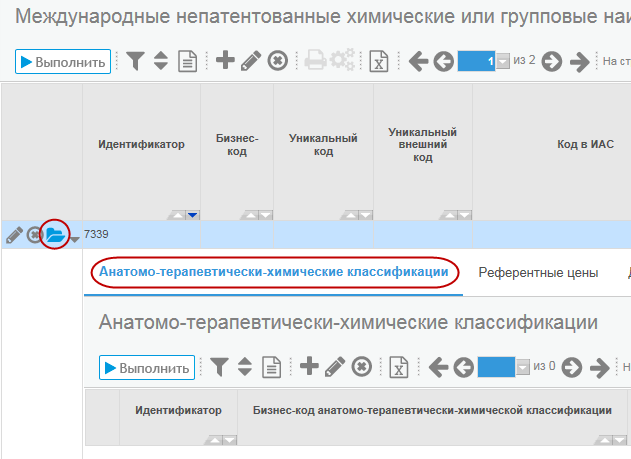Open page number dropdown in top toolbar
This screenshot has height=459, width=631.
(x=503, y=61)
